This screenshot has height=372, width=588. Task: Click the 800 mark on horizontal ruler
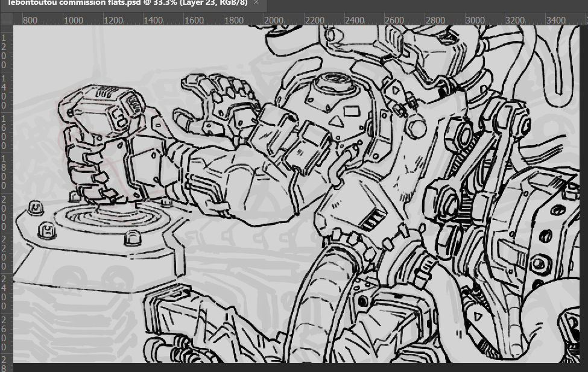coord(30,20)
